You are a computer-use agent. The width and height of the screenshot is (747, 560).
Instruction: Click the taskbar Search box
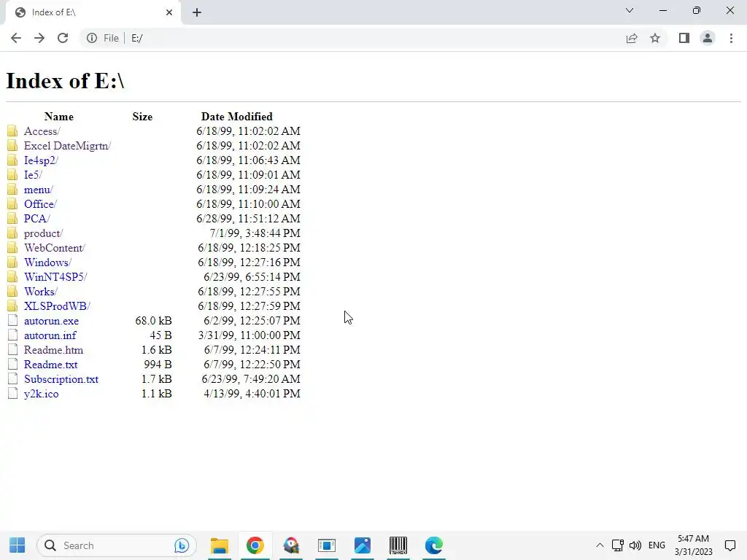point(116,545)
